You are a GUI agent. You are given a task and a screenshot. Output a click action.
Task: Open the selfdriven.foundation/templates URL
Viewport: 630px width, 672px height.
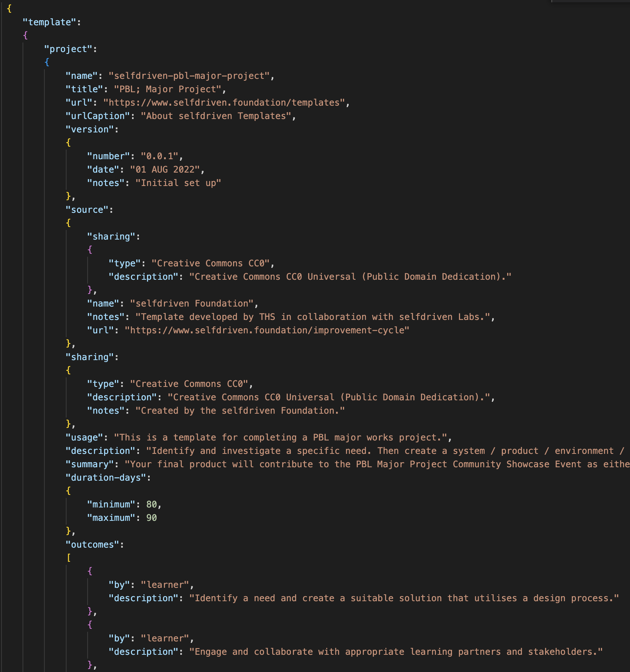[227, 103]
